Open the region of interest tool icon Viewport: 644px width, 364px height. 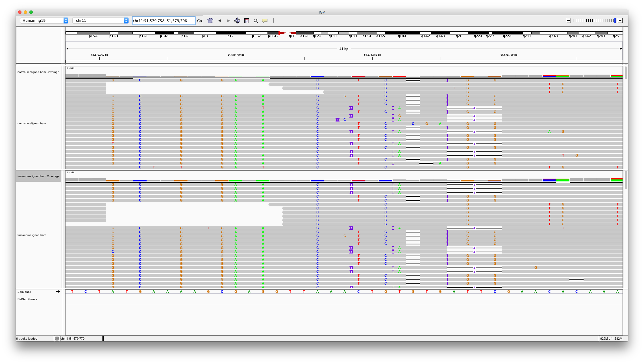coord(247,20)
